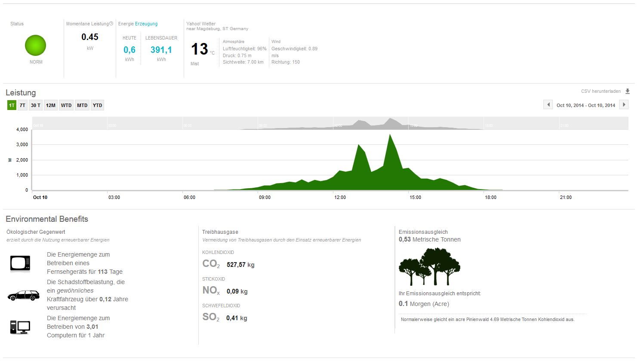Go to the next date range
This screenshot has width=644, height=361.
click(x=624, y=104)
